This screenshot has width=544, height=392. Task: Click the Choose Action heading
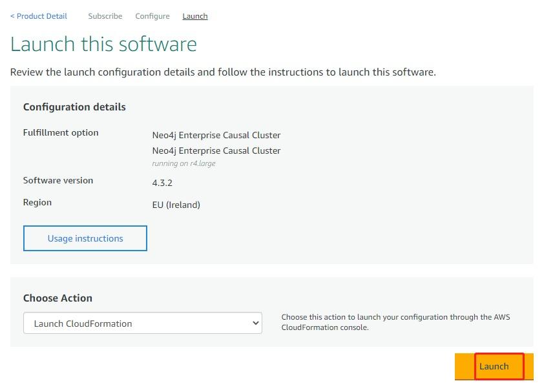[58, 298]
